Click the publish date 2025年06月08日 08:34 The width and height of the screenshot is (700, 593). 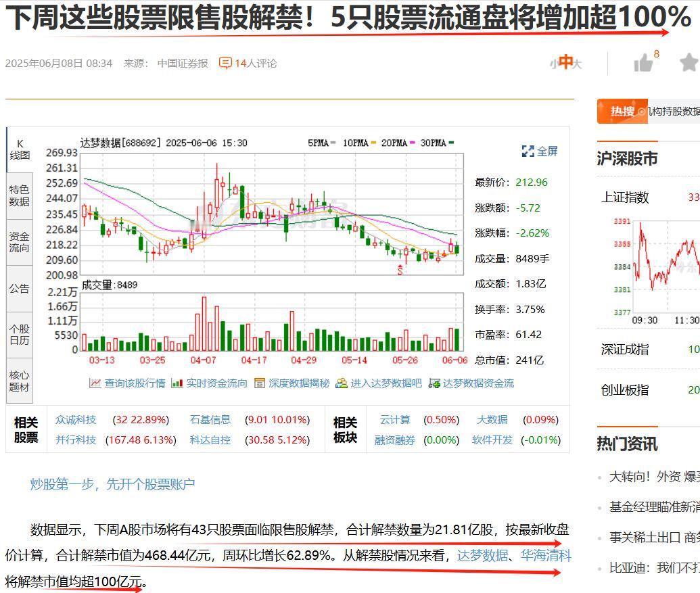point(59,64)
